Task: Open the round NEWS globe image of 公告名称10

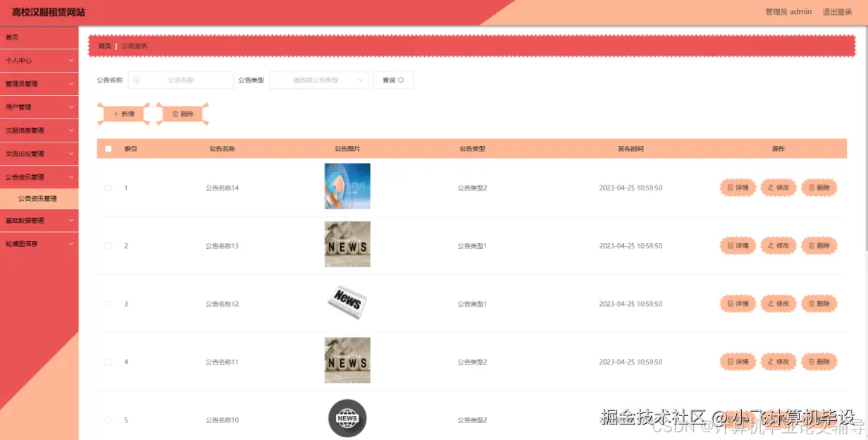Action: click(x=347, y=418)
